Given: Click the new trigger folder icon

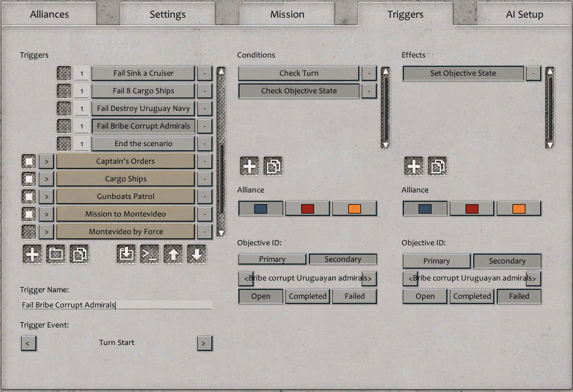Looking at the screenshot, I should [56, 254].
